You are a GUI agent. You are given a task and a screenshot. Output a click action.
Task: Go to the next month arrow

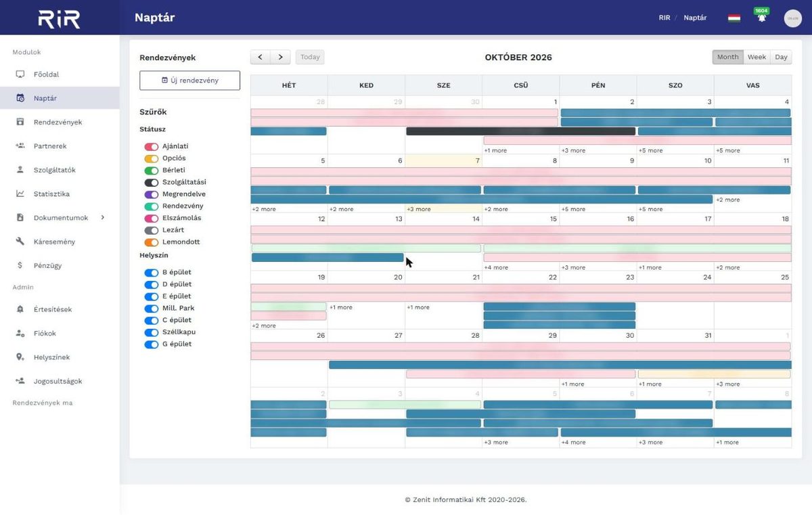click(281, 57)
